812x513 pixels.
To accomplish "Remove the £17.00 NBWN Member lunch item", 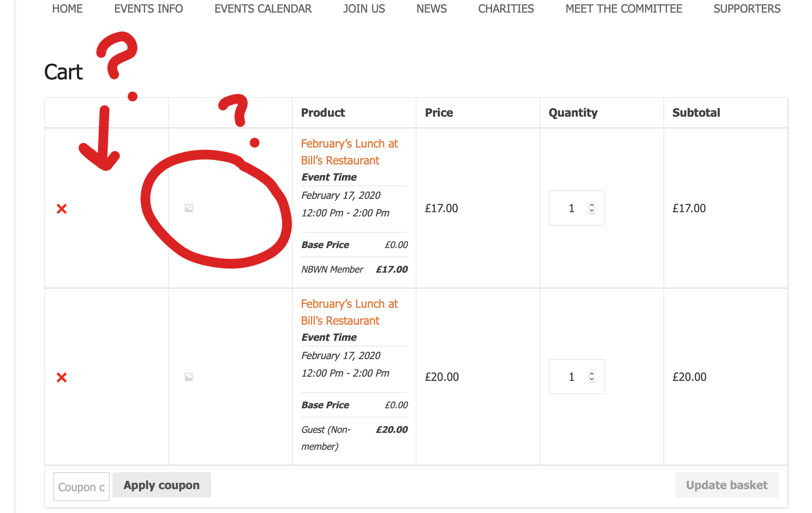I will tap(62, 209).
